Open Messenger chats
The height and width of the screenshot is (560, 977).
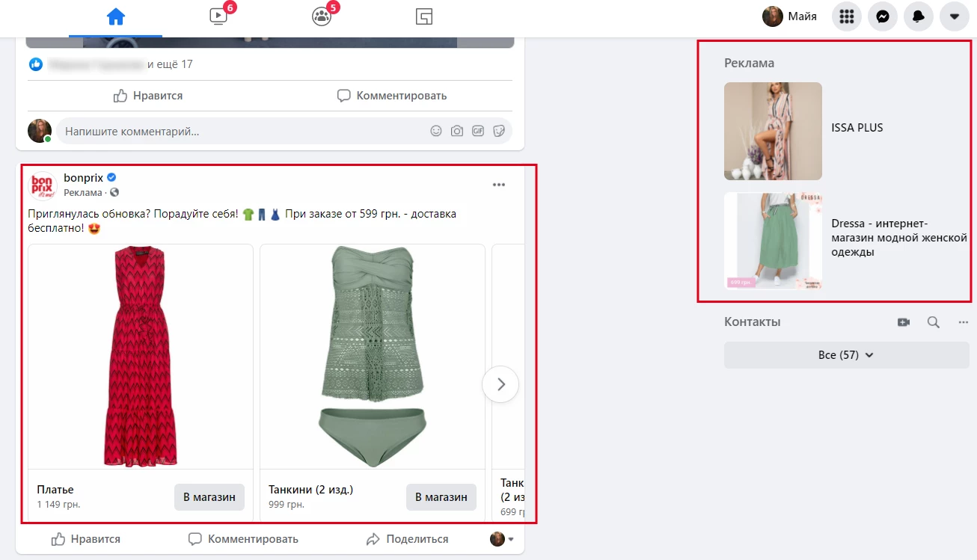[883, 16]
